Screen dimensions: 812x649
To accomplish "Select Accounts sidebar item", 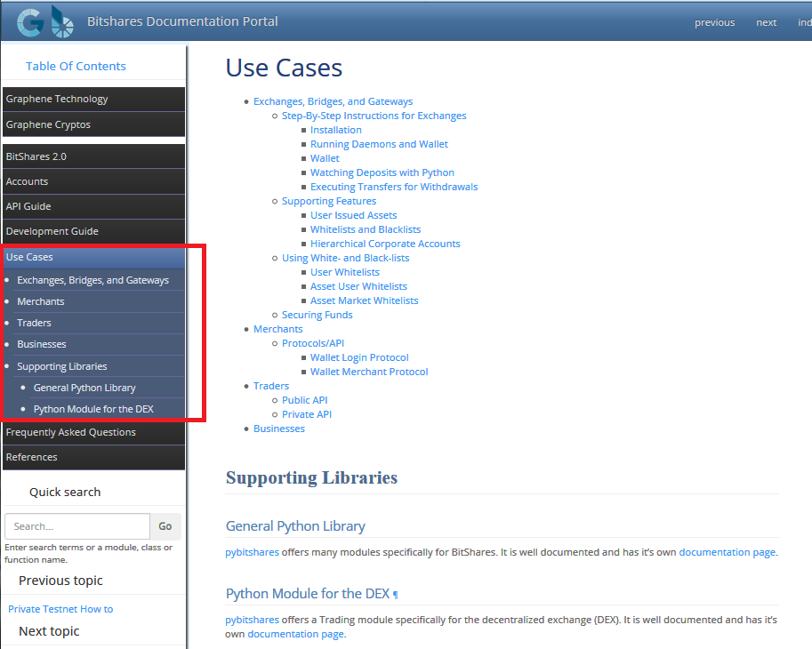I will pyautogui.click(x=93, y=181).
